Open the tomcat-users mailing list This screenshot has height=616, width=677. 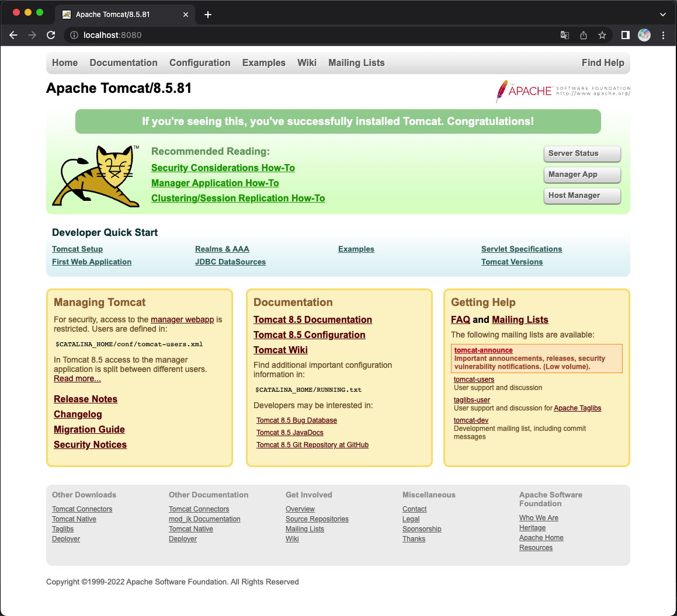[474, 380]
